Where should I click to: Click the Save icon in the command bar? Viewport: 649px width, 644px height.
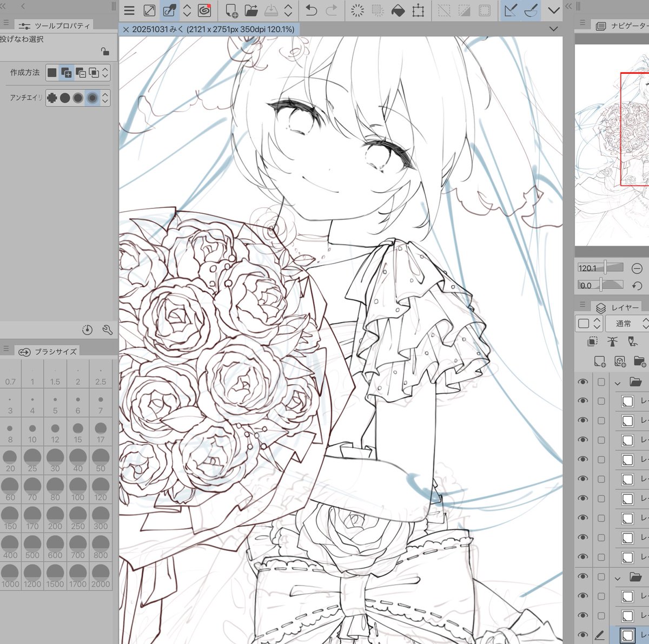pyautogui.click(x=271, y=10)
